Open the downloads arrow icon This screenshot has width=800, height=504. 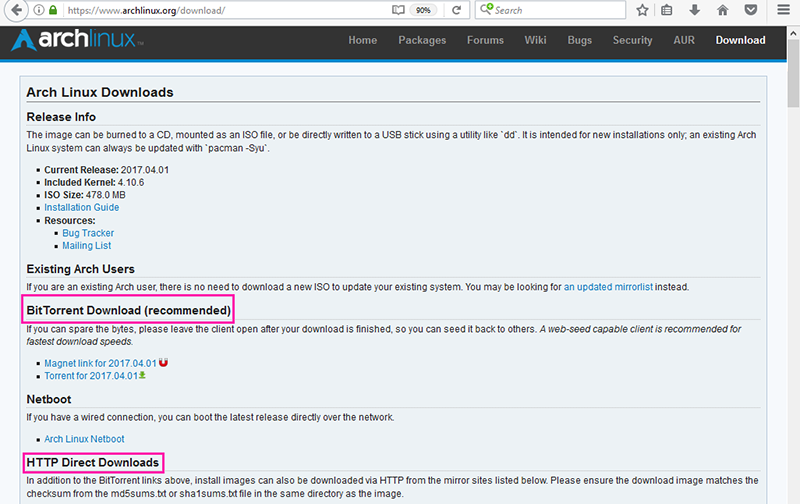(x=694, y=10)
